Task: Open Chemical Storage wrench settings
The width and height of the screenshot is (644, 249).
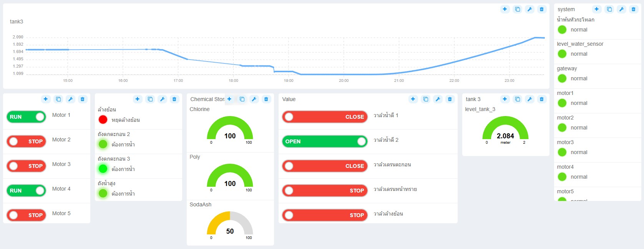Action: 254,99
